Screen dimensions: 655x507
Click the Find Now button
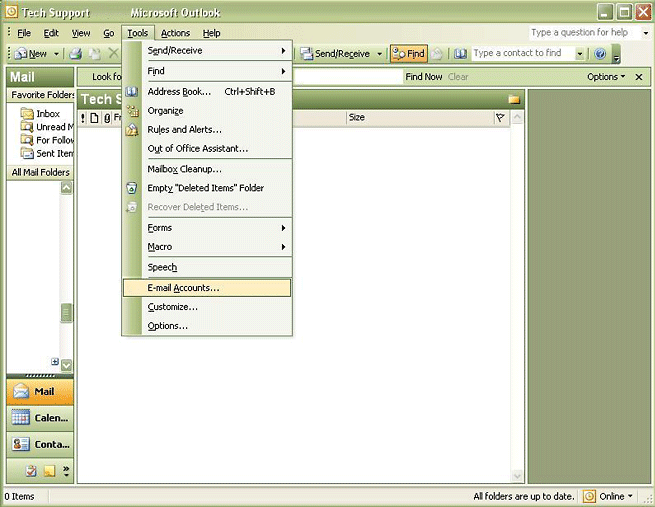coord(423,77)
